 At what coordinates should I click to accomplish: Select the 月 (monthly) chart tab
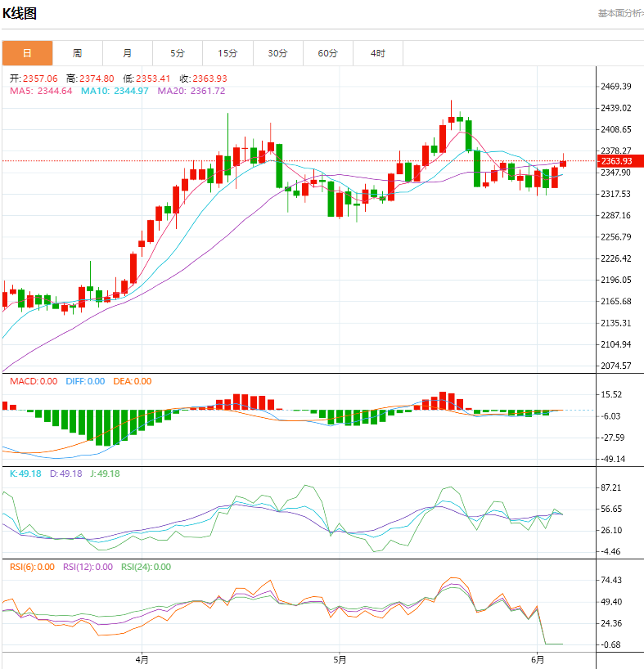[x=128, y=53]
